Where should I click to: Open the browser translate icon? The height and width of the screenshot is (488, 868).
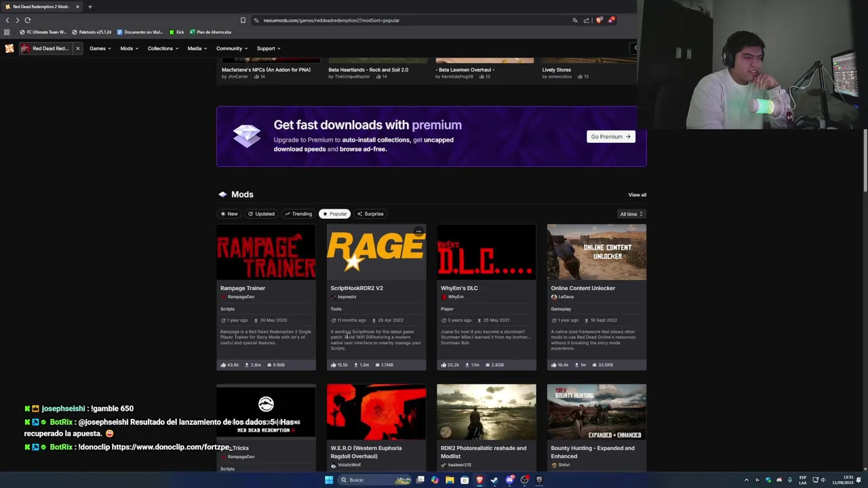575,20
